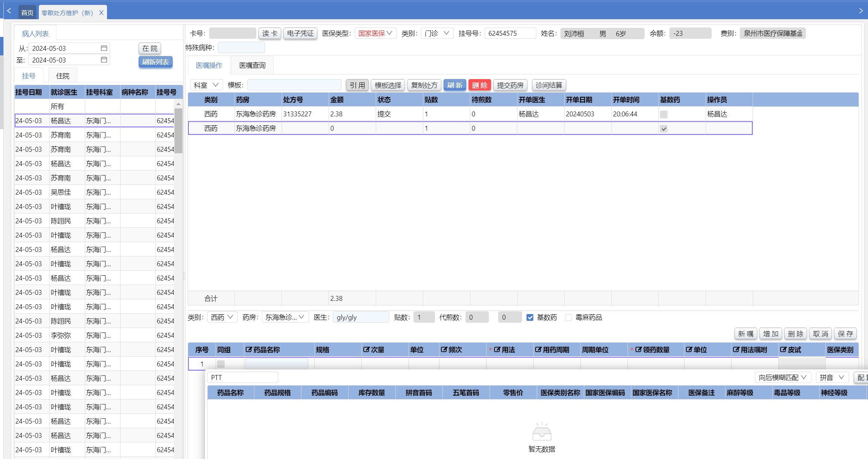The image size is (868, 459).
Task: Uncheck the 基数药 checkbox
Action: [x=530, y=317]
